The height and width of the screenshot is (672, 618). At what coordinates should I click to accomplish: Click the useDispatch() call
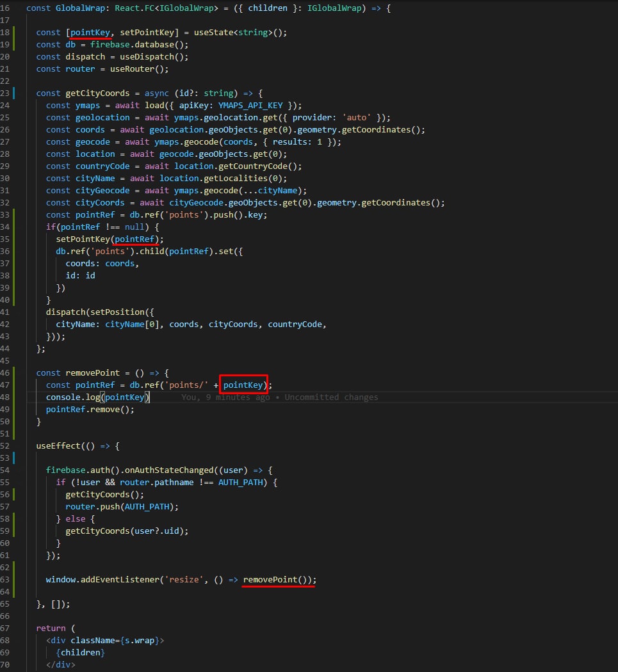[x=151, y=57]
